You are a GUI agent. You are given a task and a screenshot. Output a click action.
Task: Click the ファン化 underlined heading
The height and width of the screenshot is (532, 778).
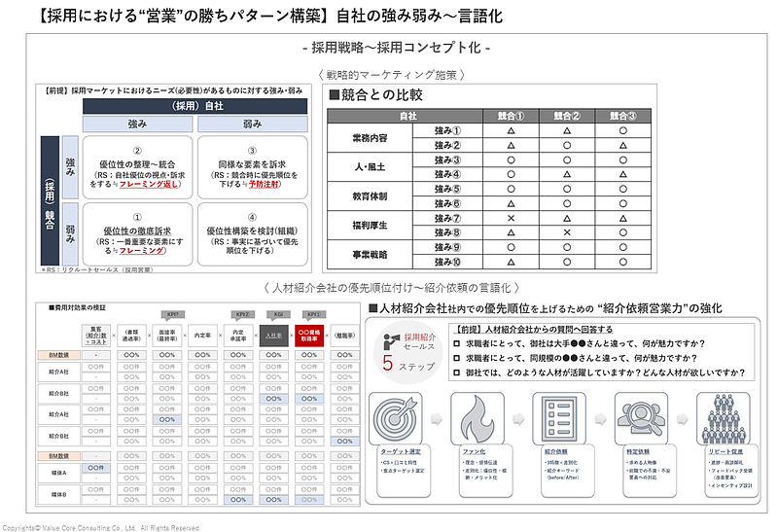point(474,451)
